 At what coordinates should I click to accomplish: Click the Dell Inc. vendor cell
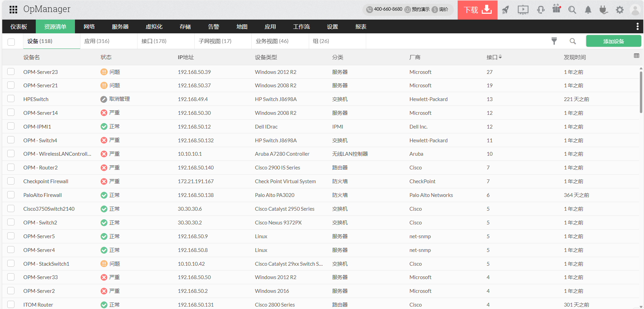pos(418,127)
